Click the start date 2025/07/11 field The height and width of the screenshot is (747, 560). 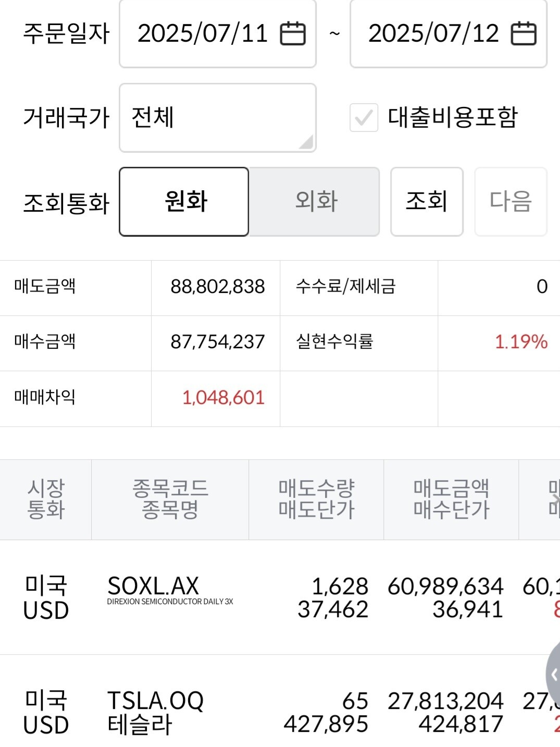pyautogui.click(x=203, y=34)
